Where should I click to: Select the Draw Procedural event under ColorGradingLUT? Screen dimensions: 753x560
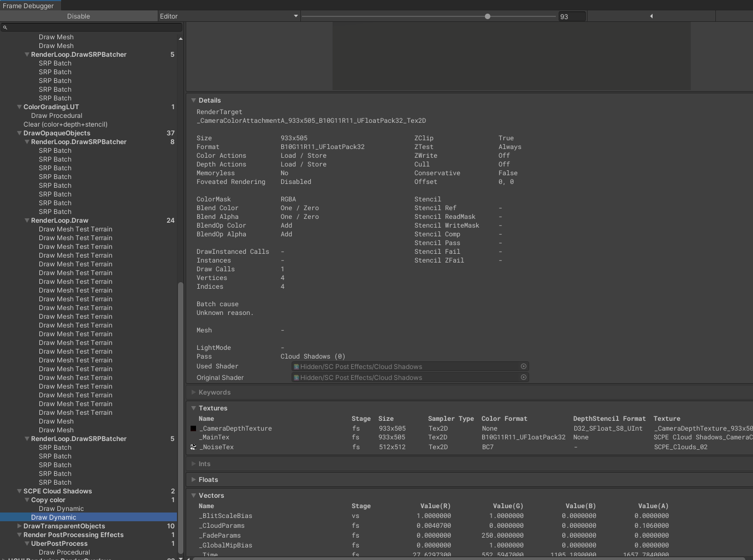pyautogui.click(x=57, y=116)
